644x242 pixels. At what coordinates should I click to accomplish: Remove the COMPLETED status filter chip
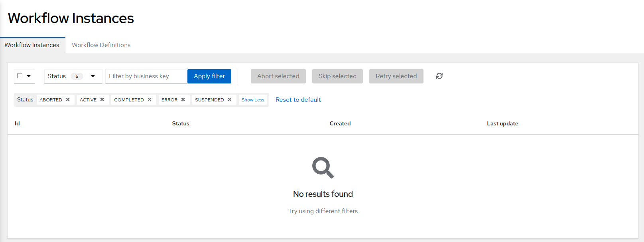click(x=150, y=100)
